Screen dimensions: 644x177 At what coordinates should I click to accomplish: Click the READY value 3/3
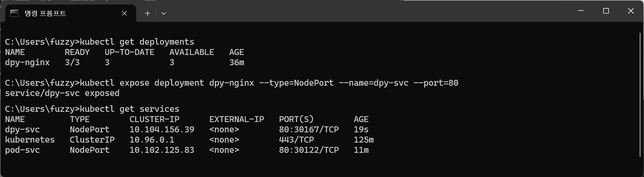point(72,62)
